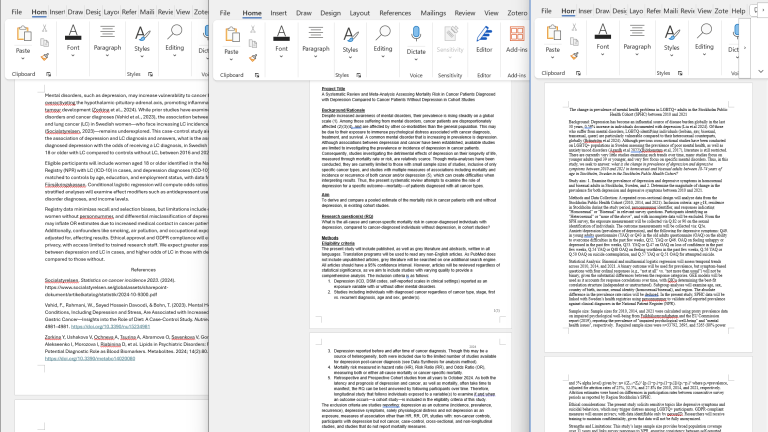Viewport: 768px width, 432px height.
Task: Click the 'Methods' heading in the middle document
Action: tap(330, 238)
